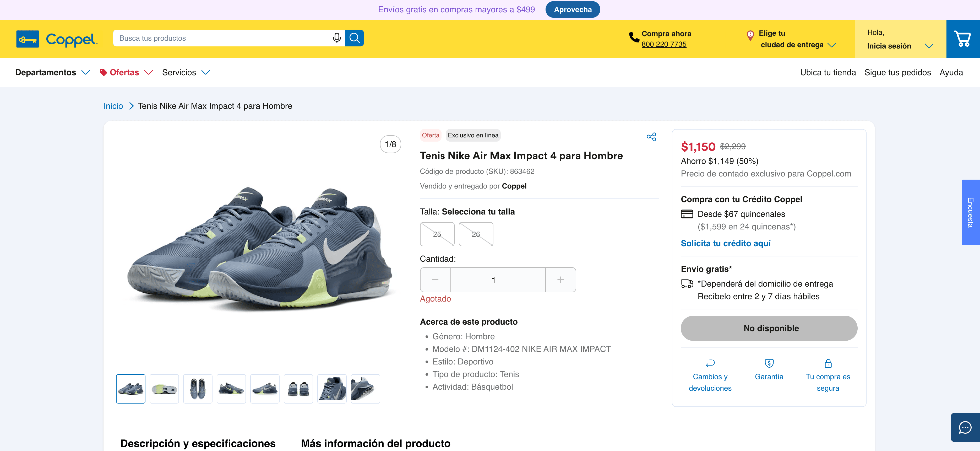This screenshot has width=980, height=451.
Task: Click the voice search microphone icon
Action: [336, 38]
